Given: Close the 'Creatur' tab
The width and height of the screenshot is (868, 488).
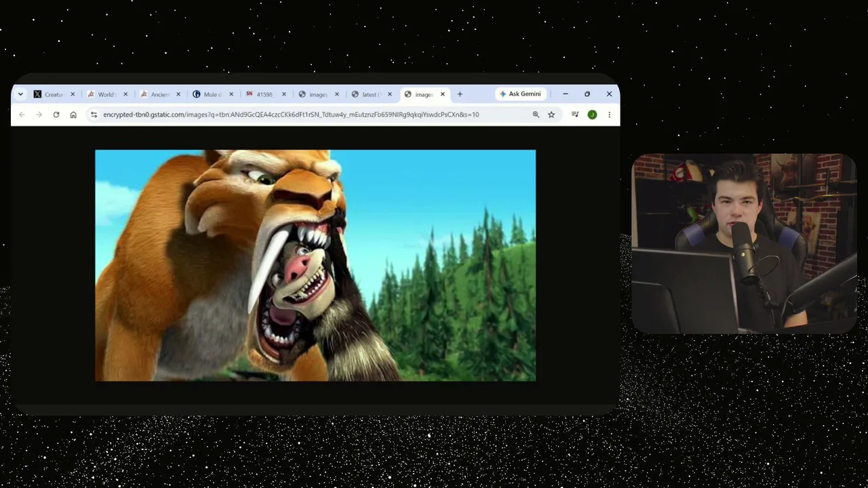Looking at the screenshot, I should [73, 94].
